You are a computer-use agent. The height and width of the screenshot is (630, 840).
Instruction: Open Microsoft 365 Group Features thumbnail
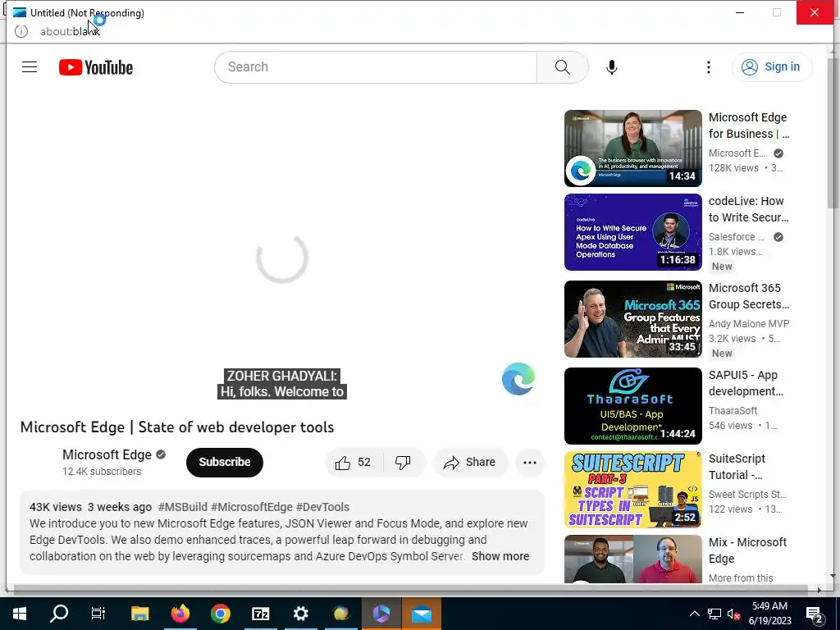632,319
